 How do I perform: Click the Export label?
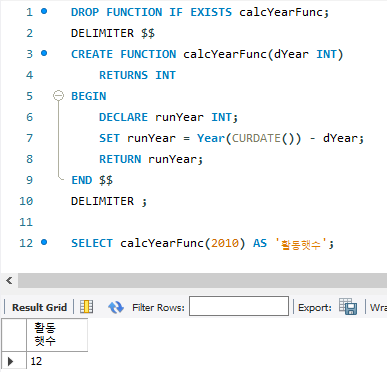[x=315, y=307]
